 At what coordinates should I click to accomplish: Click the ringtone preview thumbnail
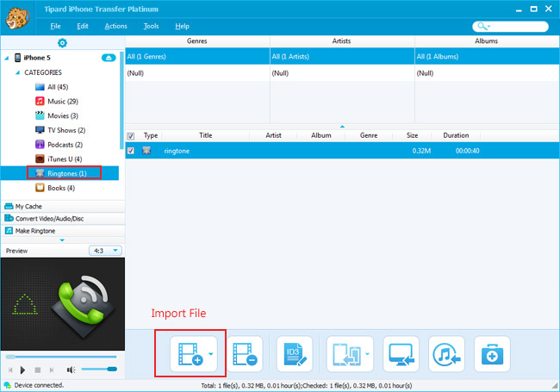pos(63,304)
